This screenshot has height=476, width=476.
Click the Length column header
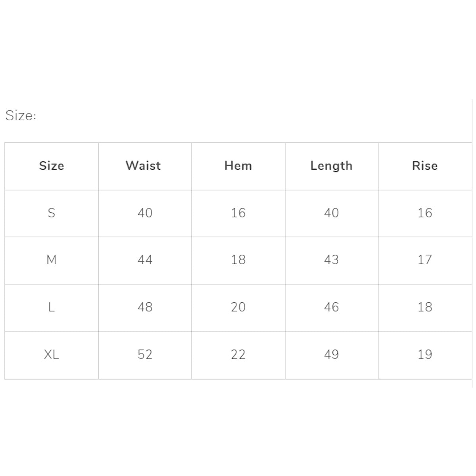pos(331,165)
